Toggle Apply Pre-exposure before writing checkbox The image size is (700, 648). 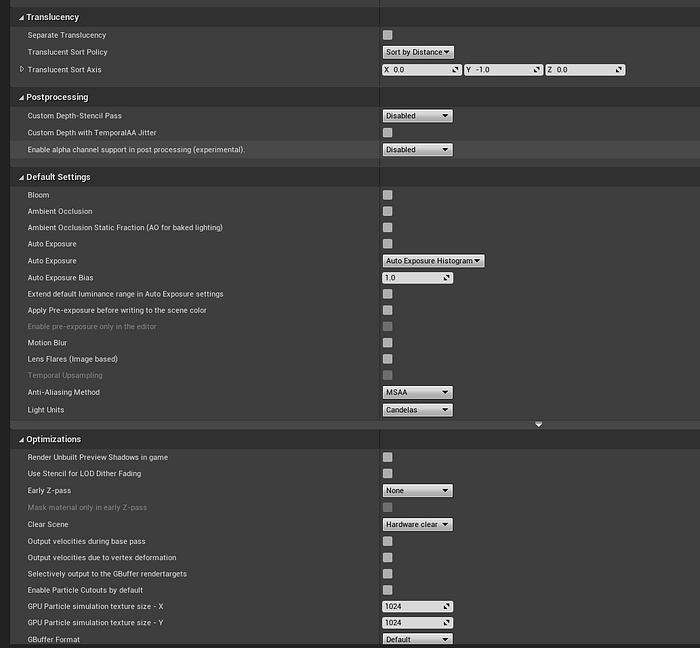click(388, 310)
